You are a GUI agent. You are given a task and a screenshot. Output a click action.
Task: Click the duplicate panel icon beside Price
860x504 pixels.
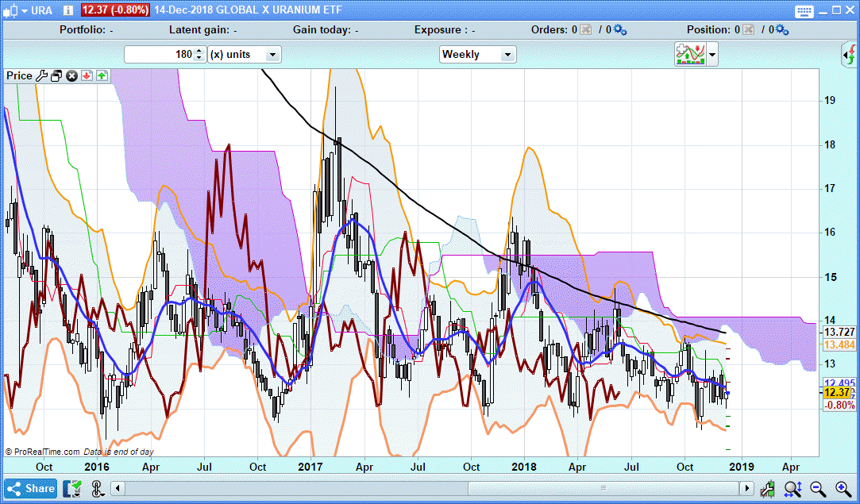click(56, 75)
